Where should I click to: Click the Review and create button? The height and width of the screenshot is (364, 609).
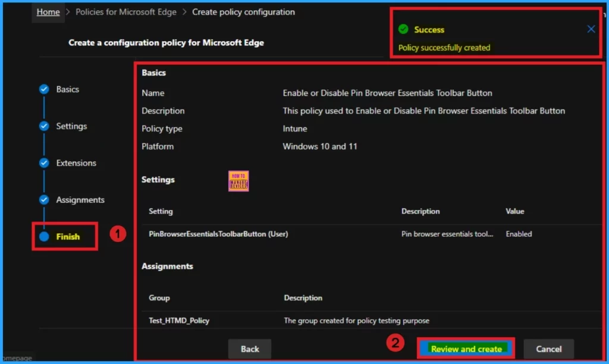tap(466, 349)
